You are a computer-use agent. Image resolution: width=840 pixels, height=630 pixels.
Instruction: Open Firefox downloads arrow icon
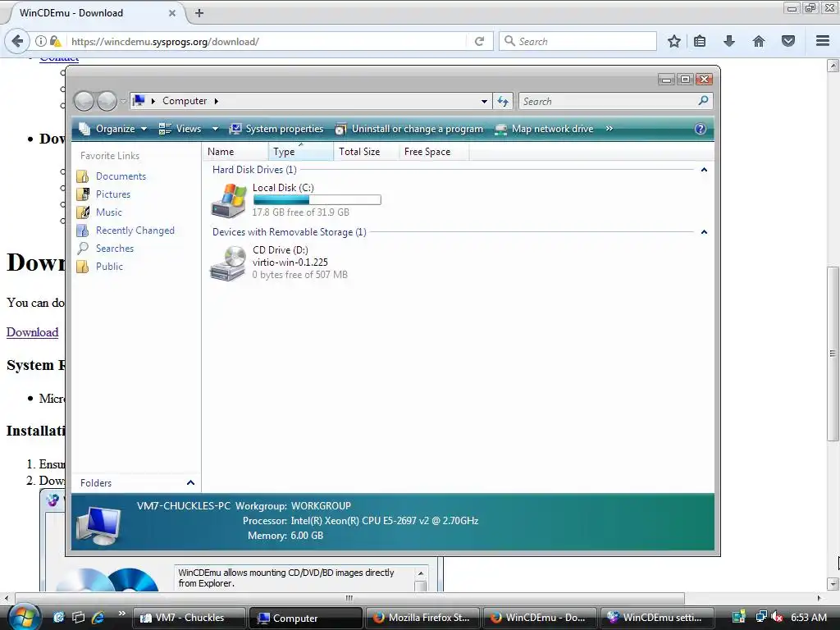(729, 41)
